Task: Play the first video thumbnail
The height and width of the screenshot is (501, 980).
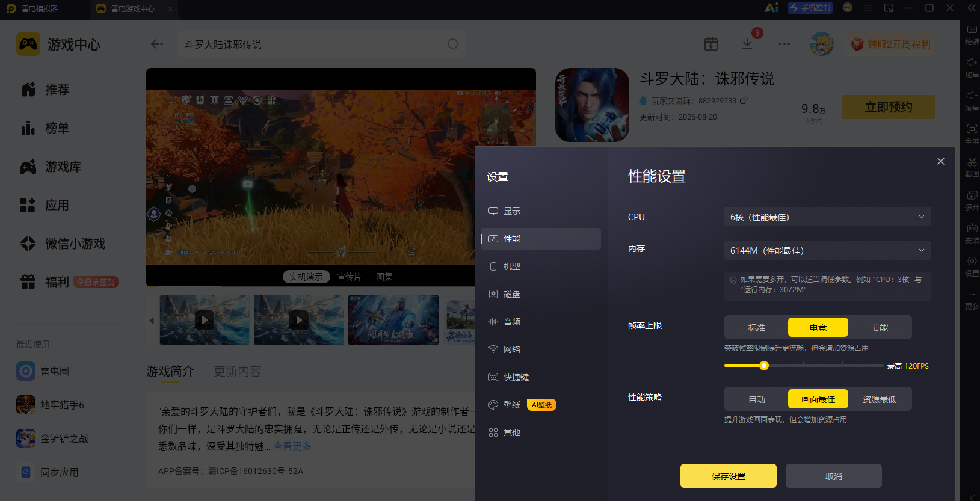Action: click(205, 319)
